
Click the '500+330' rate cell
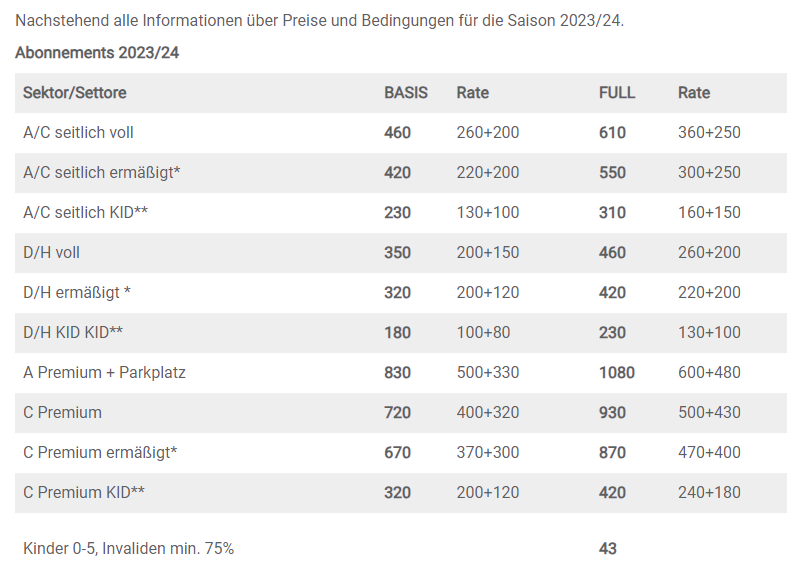point(488,373)
